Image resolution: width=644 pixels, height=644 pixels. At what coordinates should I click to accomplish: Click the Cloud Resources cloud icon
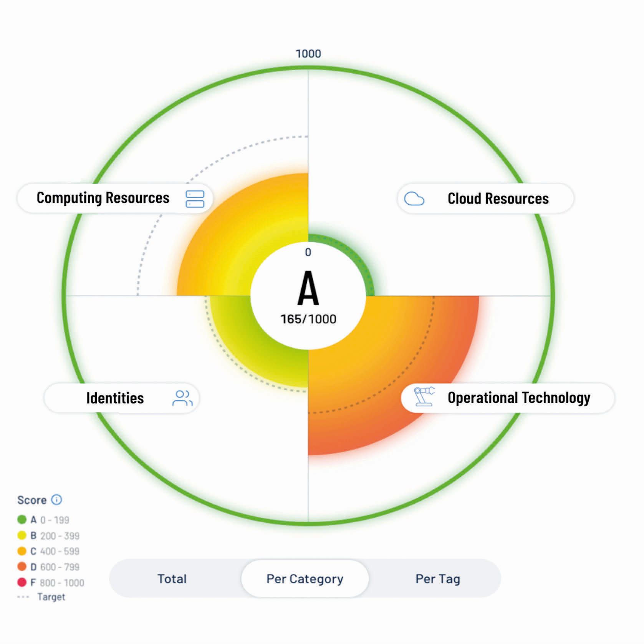pos(414,199)
